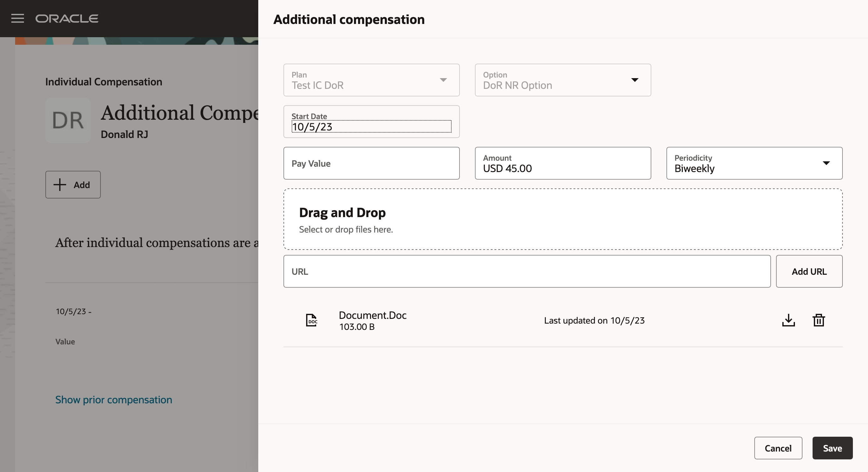Screen dimensions: 868x472
Task: Click the Drag and Drop file upload area
Action: coord(563,219)
